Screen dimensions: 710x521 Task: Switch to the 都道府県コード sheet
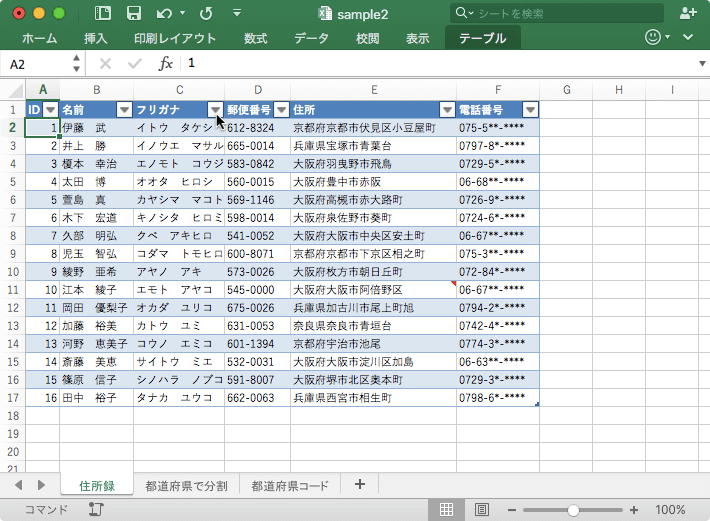(x=290, y=486)
